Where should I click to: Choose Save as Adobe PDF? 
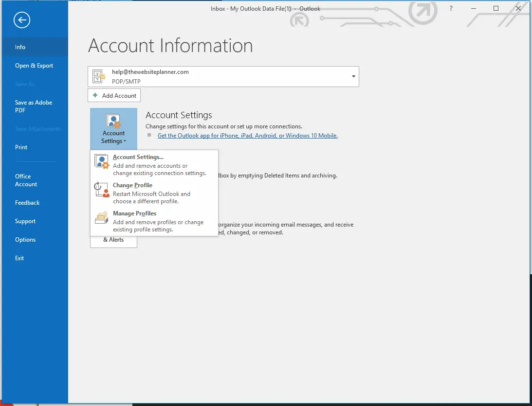35,106
